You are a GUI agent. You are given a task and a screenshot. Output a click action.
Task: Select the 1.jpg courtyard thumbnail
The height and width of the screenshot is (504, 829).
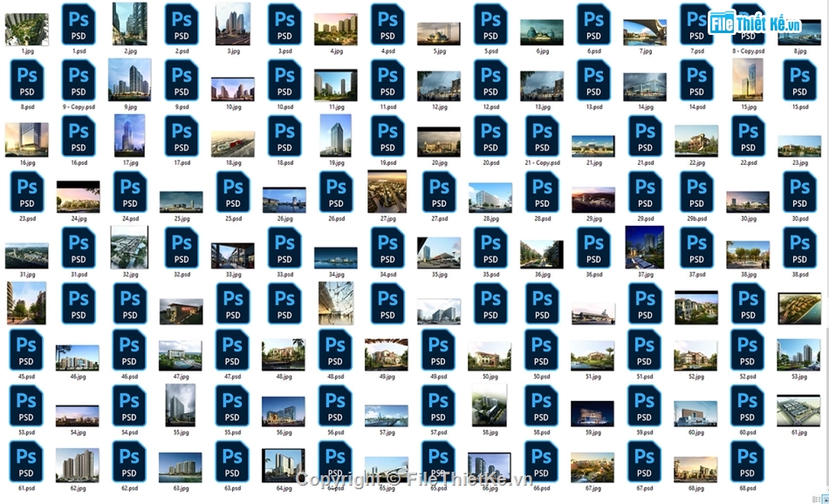(x=27, y=30)
